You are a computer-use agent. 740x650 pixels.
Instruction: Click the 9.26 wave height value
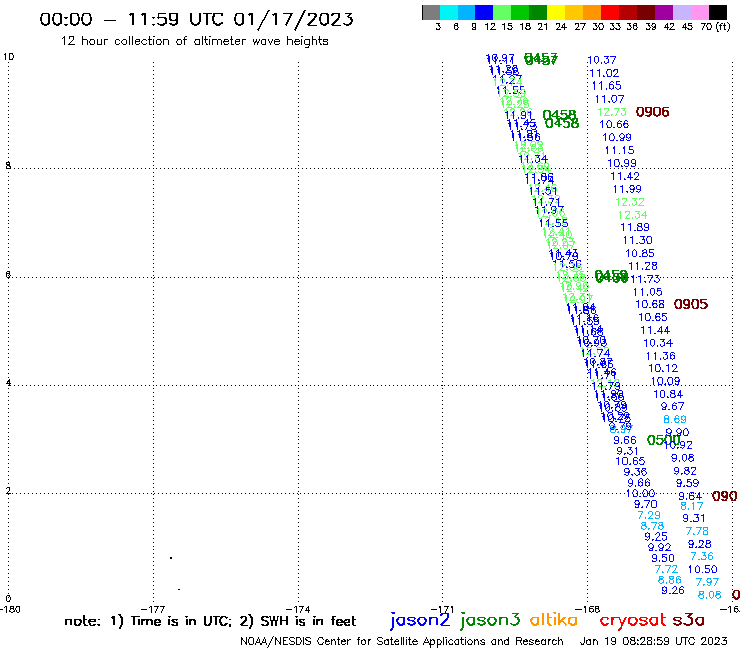click(673, 591)
